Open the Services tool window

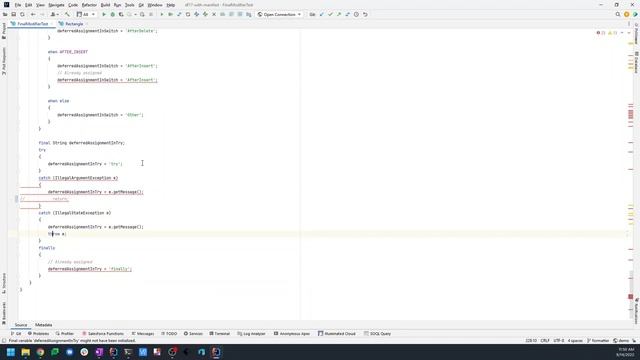coord(193,333)
